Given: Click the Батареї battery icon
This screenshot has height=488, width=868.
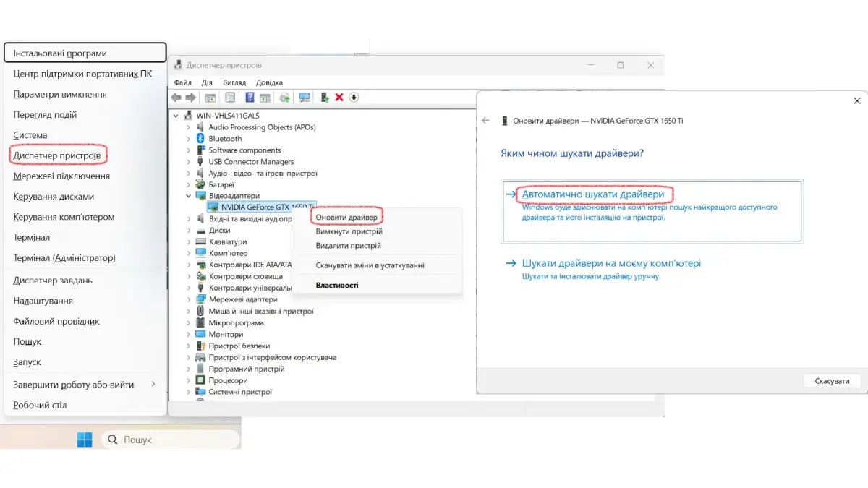Looking at the screenshot, I should click(x=200, y=185).
